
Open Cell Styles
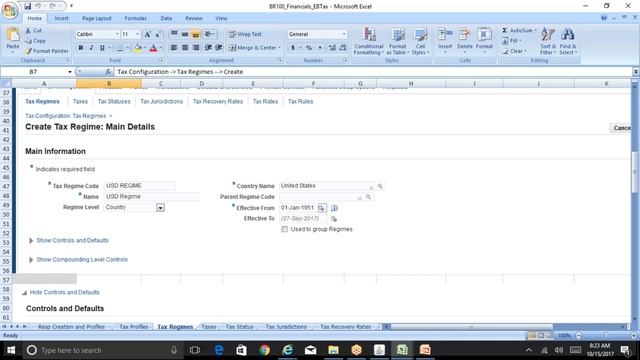pyautogui.click(x=420, y=41)
